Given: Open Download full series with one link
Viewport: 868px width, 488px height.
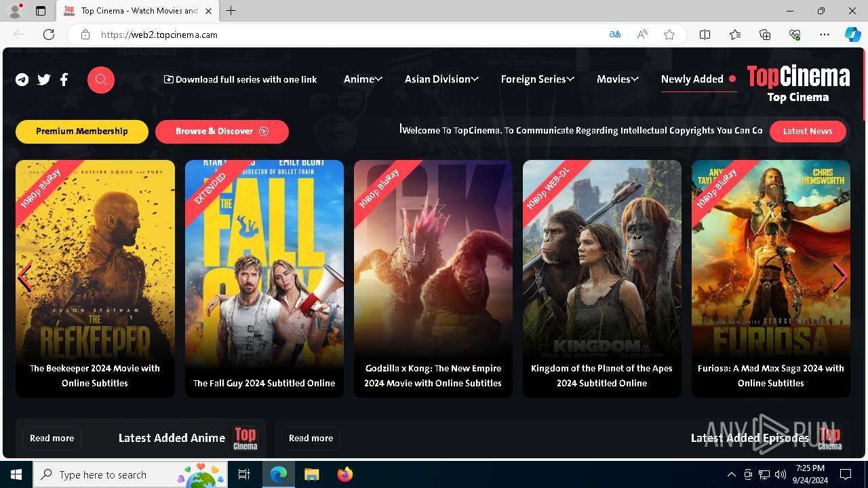Looking at the screenshot, I should 241,79.
